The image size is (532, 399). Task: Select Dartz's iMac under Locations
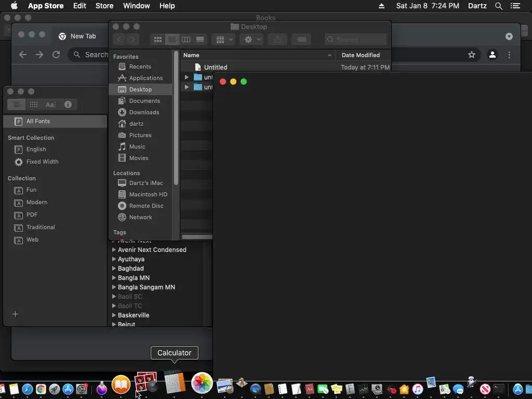(x=140, y=183)
